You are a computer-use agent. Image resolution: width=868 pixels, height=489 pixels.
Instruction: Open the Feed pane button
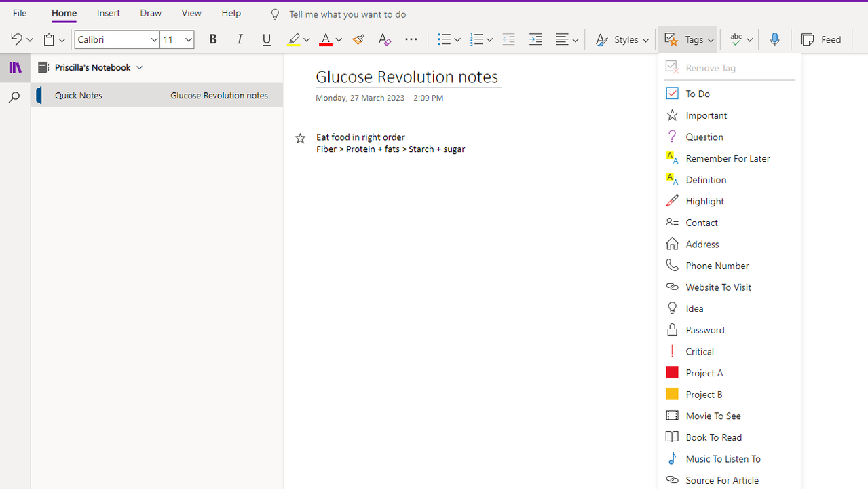coord(822,40)
